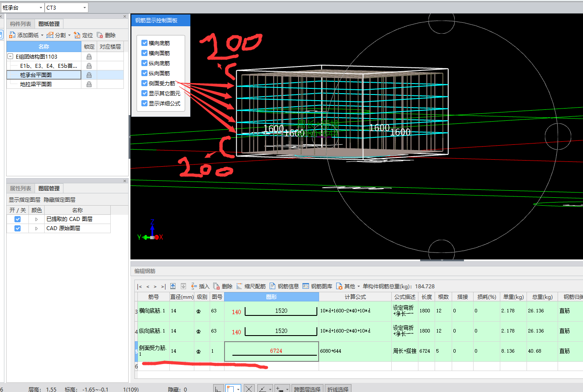
Task: Click 显示指定图层 button
Action: pos(25,199)
